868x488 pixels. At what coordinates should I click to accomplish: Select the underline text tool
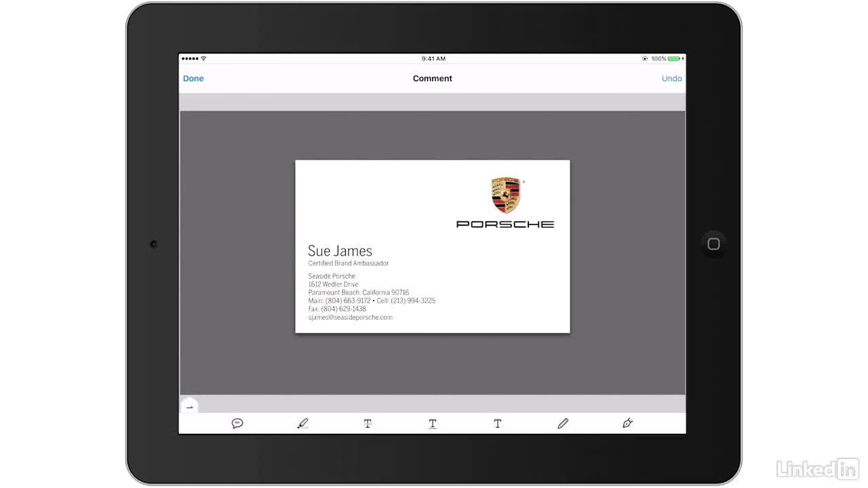(433, 424)
